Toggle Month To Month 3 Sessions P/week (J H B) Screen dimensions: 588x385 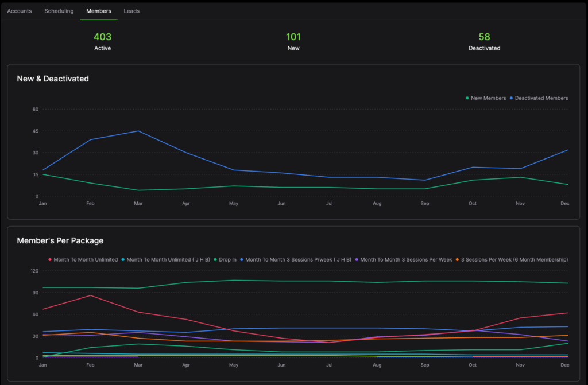pyautogui.click(x=298, y=260)
